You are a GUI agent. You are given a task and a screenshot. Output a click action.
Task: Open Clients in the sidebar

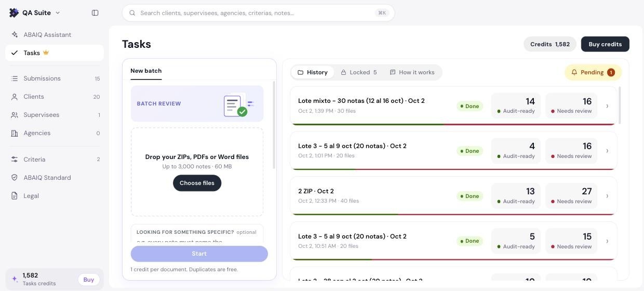coord(55,97)
